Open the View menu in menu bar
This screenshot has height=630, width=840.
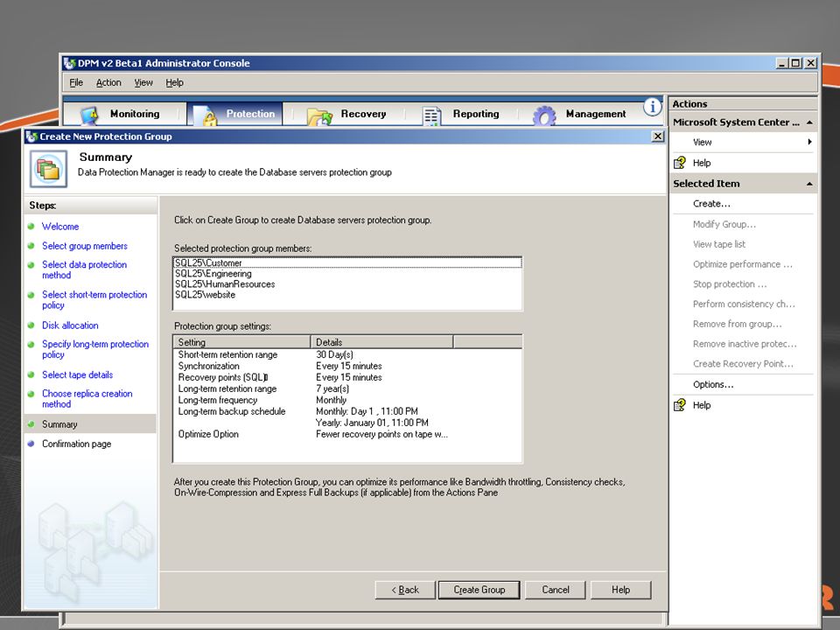click(143, 82)
